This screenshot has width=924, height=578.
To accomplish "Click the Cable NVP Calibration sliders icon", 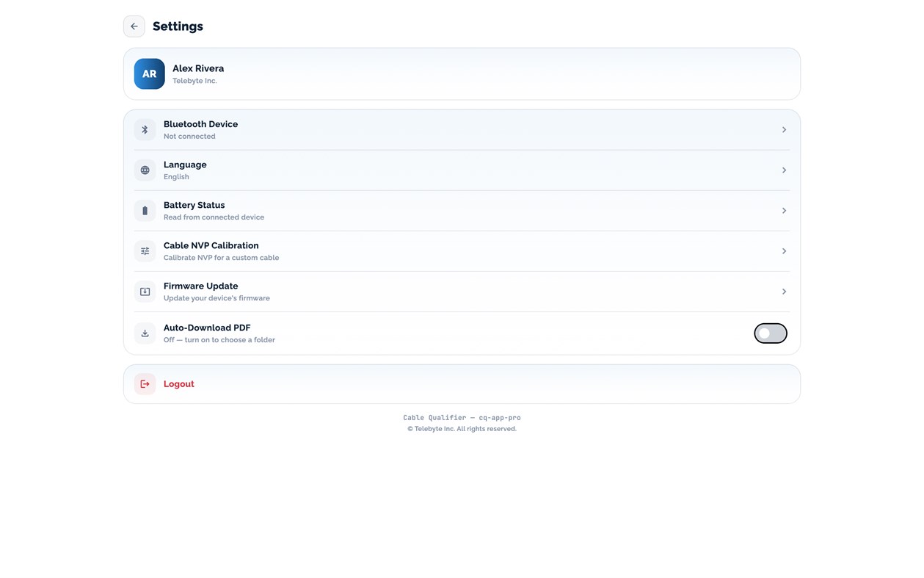I will (x=145, y=251).
